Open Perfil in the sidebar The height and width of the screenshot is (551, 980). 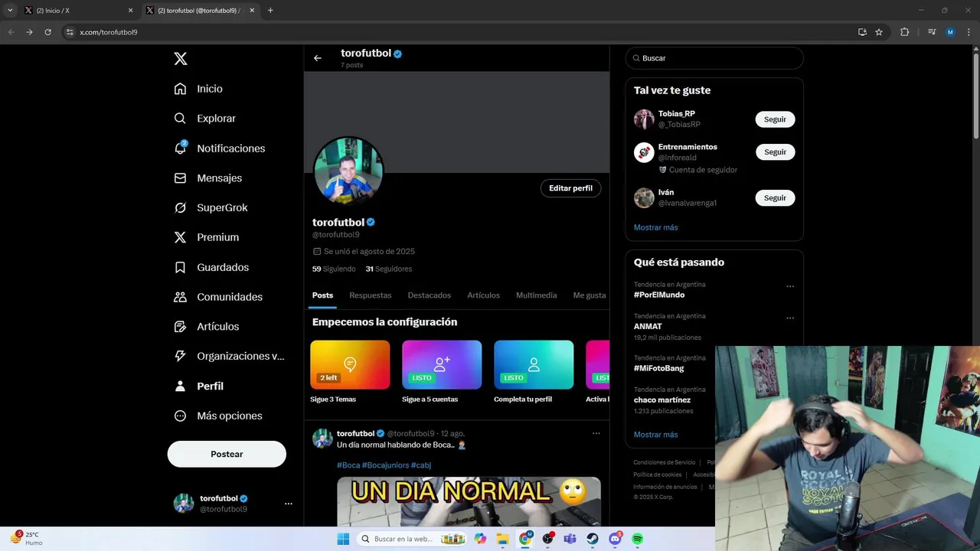coord(198,386)
